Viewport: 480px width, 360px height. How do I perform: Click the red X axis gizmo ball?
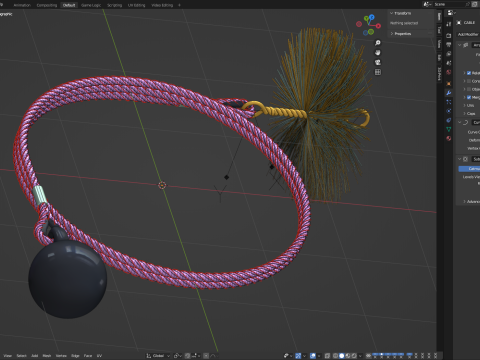coord(379,26)
